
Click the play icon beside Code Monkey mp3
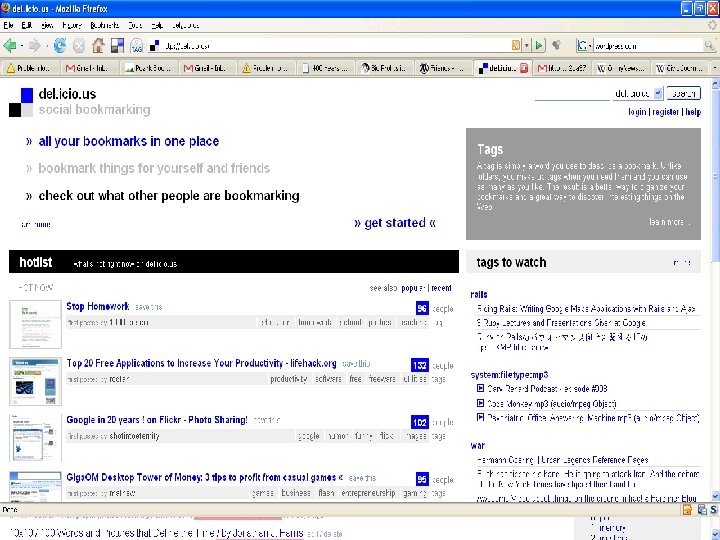pyautogui.click(x=480, y=403)
